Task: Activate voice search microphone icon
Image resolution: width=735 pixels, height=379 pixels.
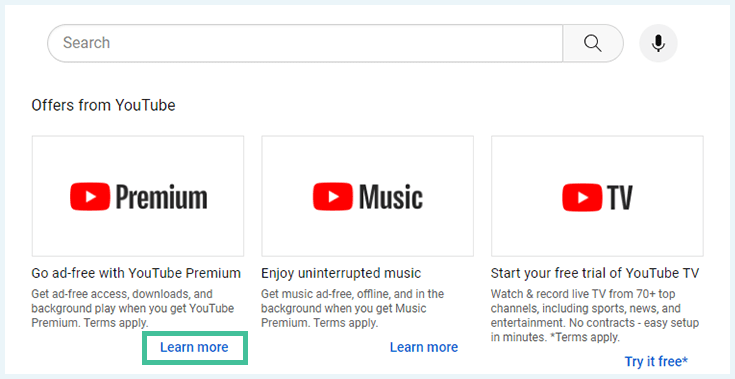Action: tap(658, 43)
